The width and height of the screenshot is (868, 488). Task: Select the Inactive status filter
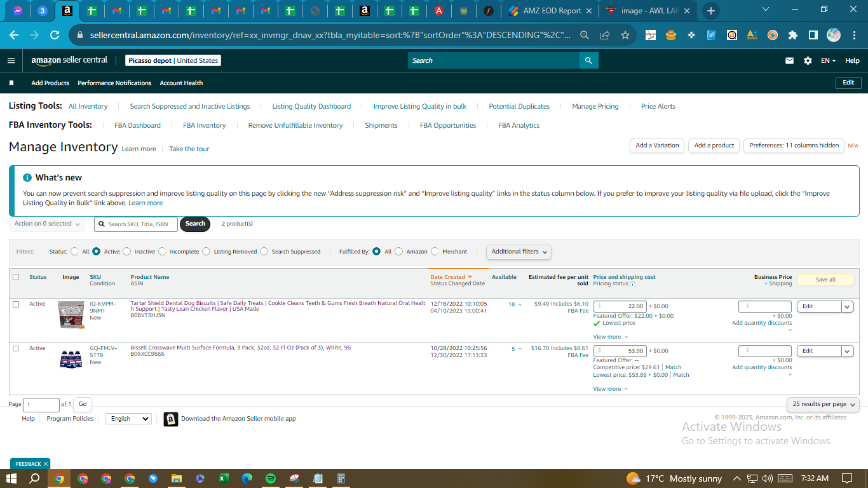pos(127,252)
